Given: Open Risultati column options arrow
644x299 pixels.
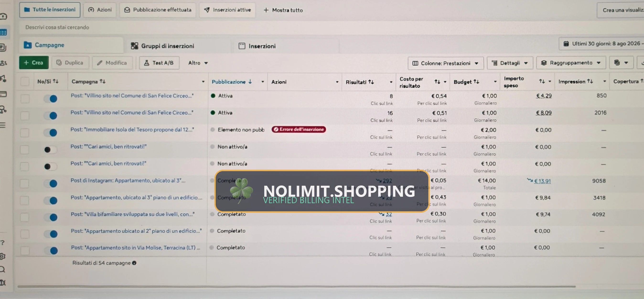Looking at the screenshot, I should click(391, 82).
